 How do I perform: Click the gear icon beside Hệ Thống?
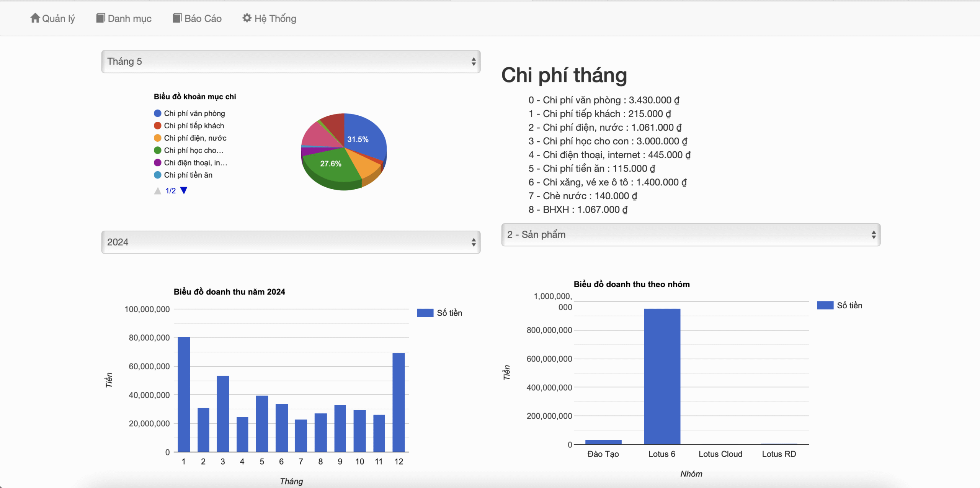[x=247, y=18]
